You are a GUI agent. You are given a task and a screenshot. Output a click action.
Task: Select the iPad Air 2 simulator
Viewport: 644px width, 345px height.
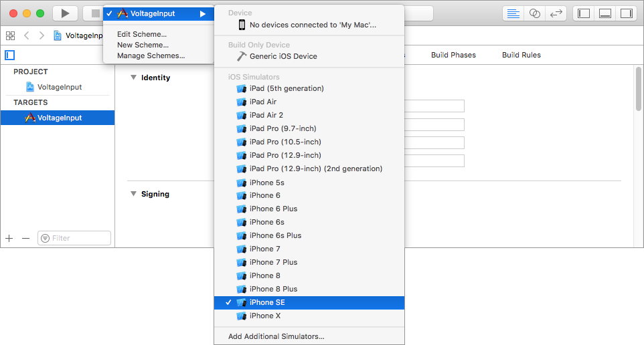click(x=309, y=115)
